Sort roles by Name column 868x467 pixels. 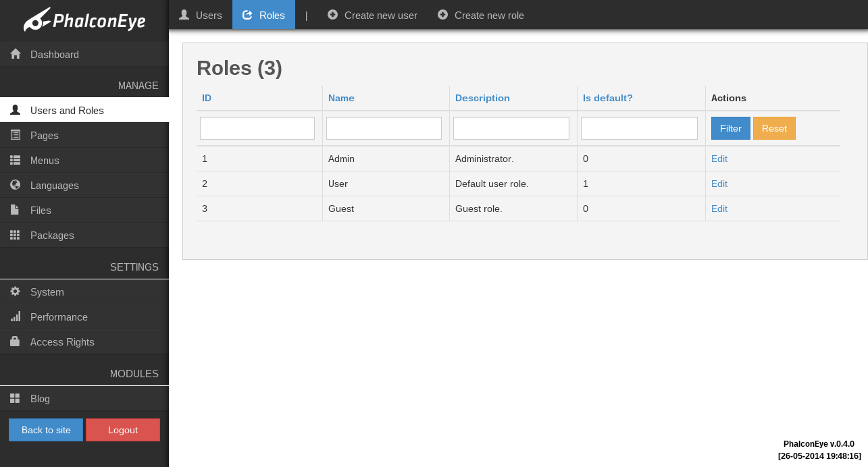(x=341, y=98)
